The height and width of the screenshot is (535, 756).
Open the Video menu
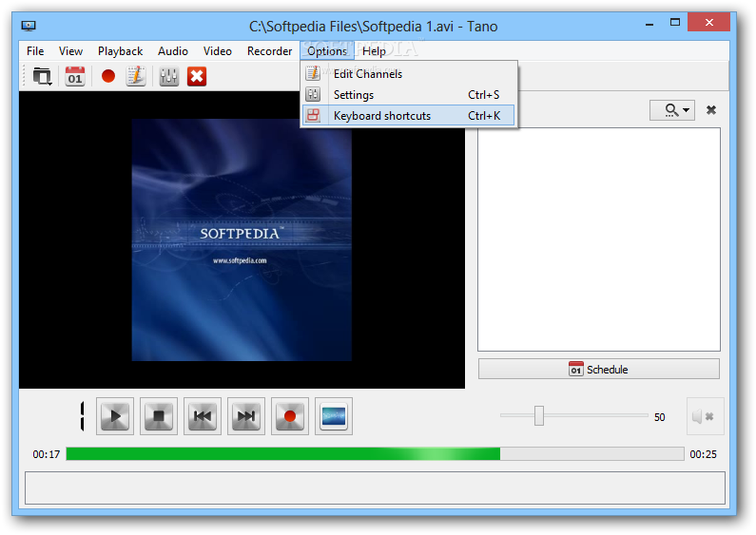218,51
